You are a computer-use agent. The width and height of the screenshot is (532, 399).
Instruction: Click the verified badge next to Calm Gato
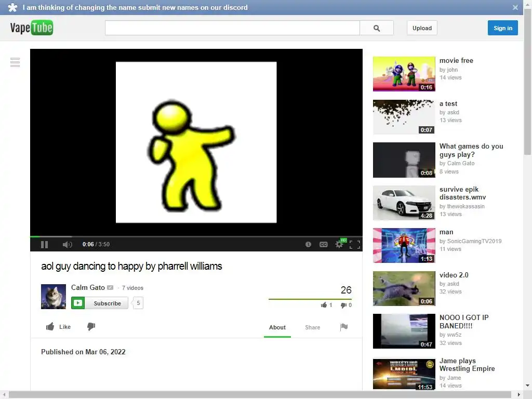[x=110, y=288]
